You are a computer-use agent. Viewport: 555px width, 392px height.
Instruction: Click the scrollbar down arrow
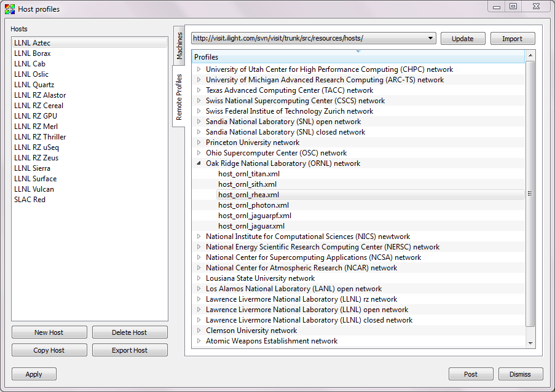coord(530,343)
